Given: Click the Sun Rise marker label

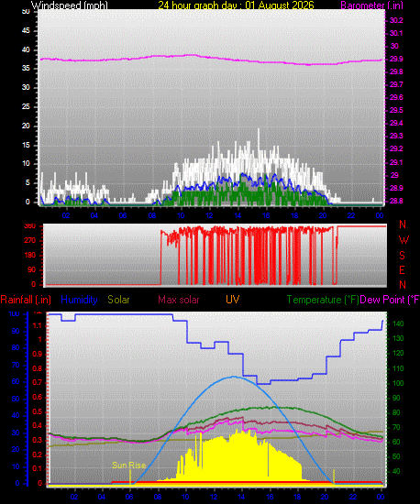Looking at the screenshot, I should pos(129,466).
